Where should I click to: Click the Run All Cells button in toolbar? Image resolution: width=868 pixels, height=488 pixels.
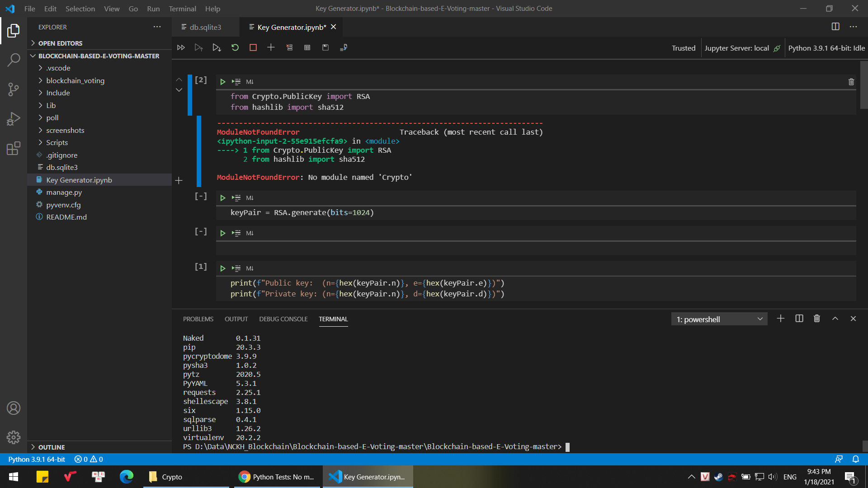181,47
